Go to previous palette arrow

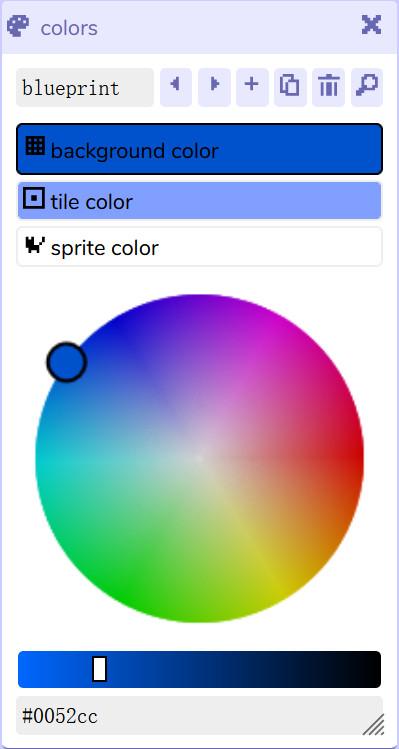176,87
